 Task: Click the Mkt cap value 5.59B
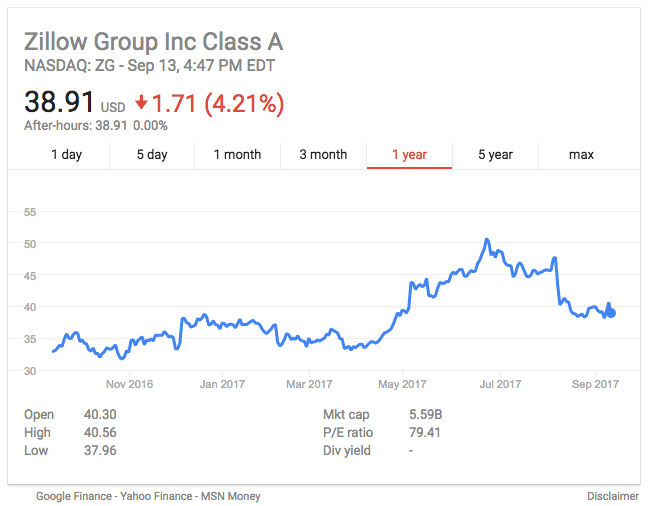[425, 414]
